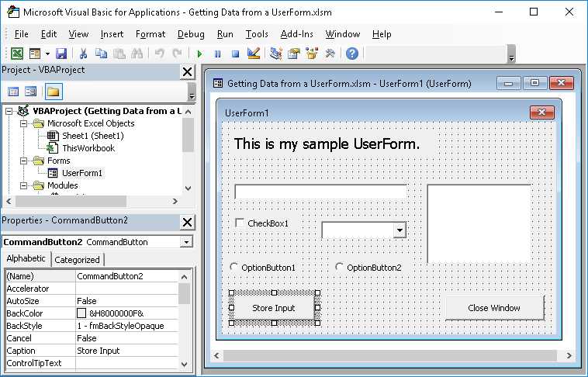Open the ComboBox dropdown arrow on UserForm
The width and height of the screenshot is (588, 377).
coord(399,230)
